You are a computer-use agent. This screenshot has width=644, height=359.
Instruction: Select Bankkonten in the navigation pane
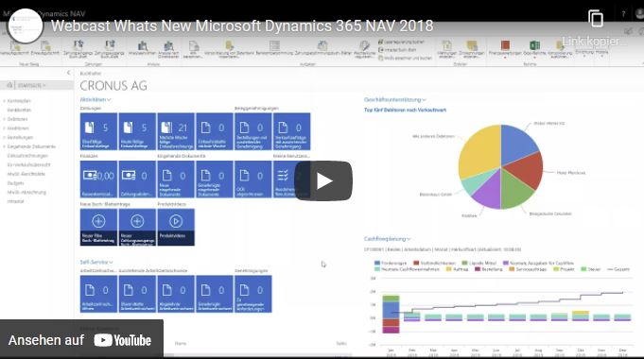coord(19,110)
